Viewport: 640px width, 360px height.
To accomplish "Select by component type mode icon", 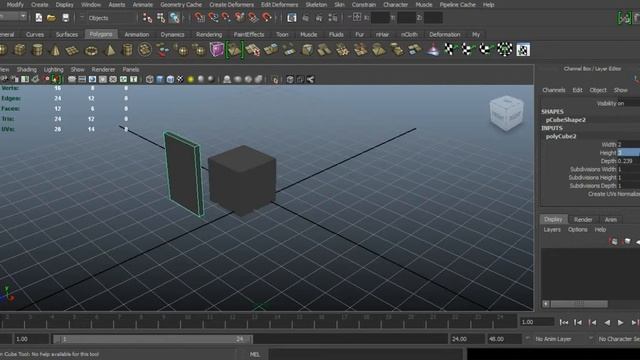I will [174, 18].
